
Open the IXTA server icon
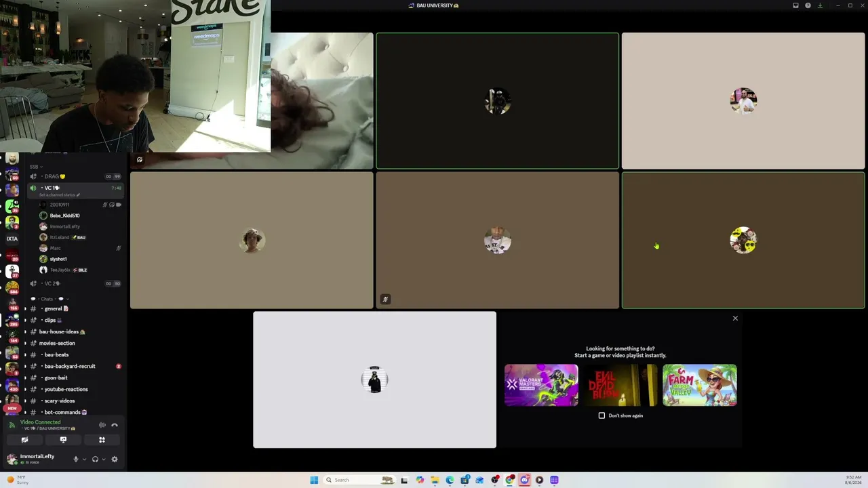coord(12,239)
